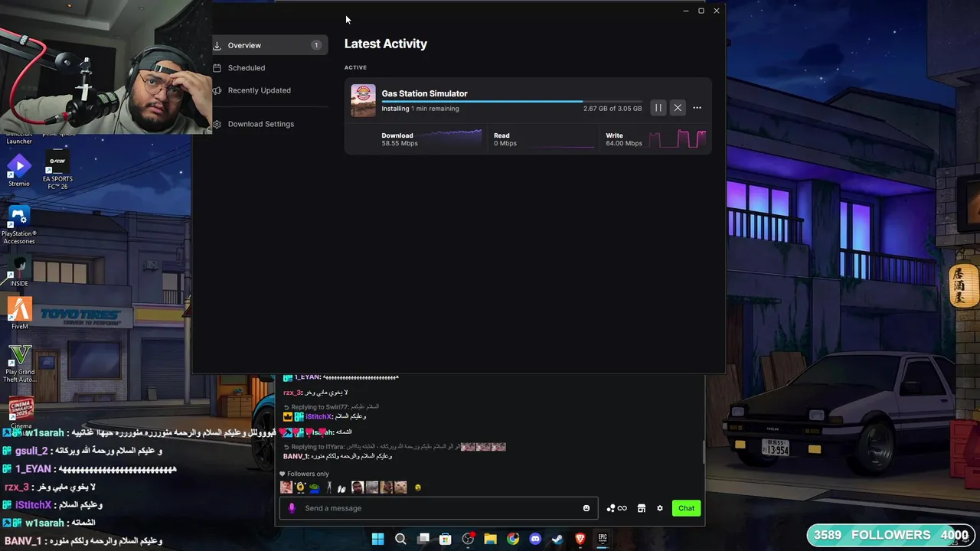
Task: Click the Download speed graph
Action: coord(452,139)
